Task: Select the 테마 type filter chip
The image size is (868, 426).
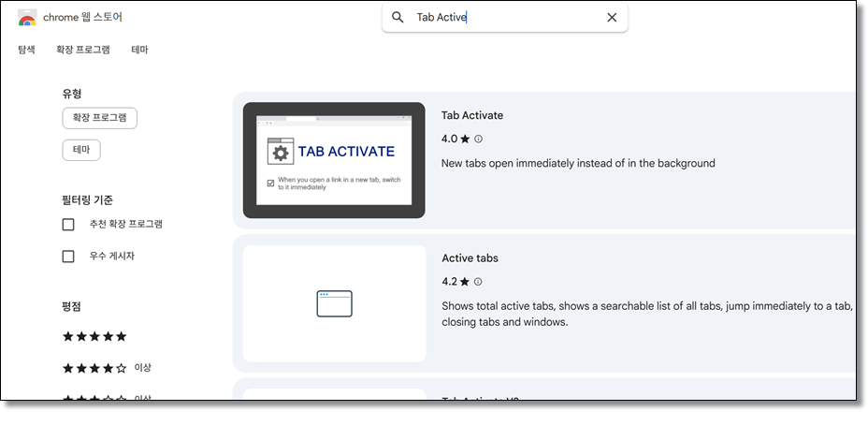Action: pos(81,150)
